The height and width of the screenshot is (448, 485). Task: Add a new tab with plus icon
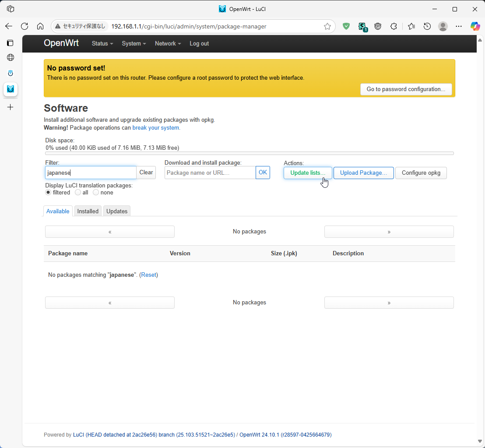[10, 107]
